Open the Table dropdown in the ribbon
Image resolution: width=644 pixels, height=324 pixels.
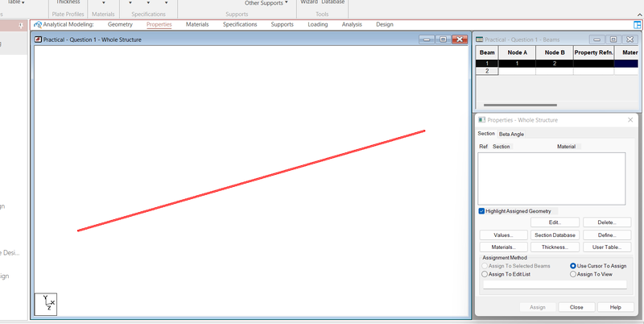(16, 2)
